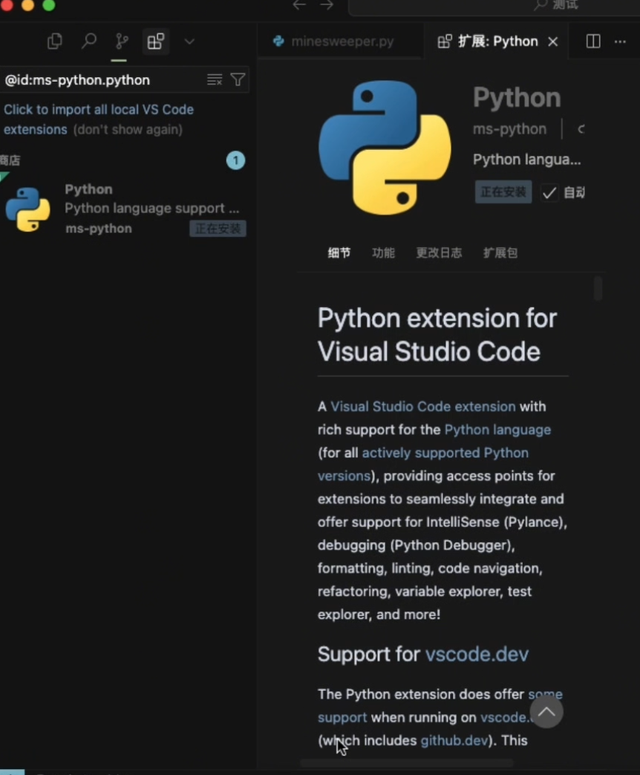640x775 pixels.
Task: Click the split editor icon
Action: point(593,41)
